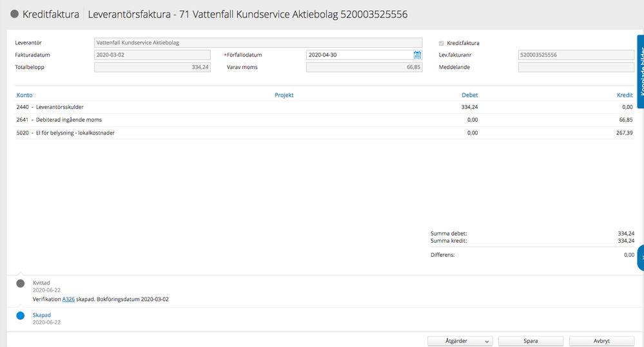Click the Debet value 334,24 for account 2440
644x347 pixels.
coord(469,107)
